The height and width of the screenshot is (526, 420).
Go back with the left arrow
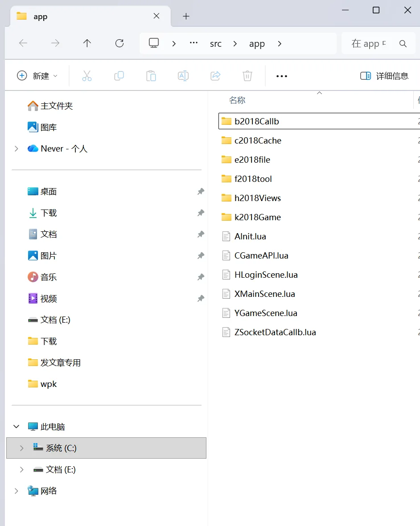(x=23, y=43)
